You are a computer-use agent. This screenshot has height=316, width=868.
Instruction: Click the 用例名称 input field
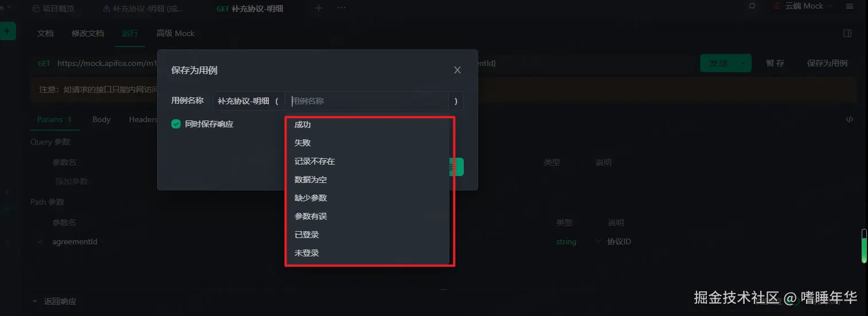367,101
